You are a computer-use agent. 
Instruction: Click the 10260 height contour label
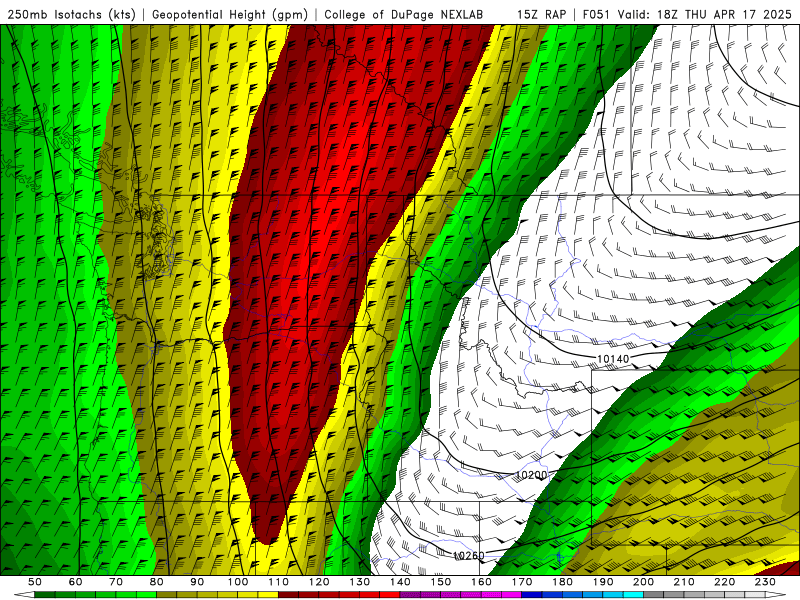[468, 555]
